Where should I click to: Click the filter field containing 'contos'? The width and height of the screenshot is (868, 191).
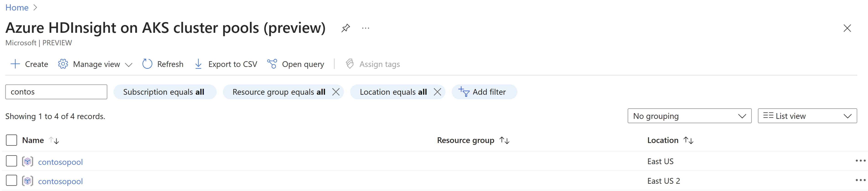(56, 92)
